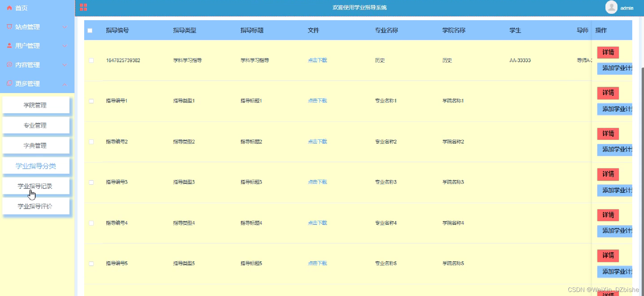This screenshot has width=644, height=296.
Task: Open 字典管理 submenu item
Action: click(36, 145)
